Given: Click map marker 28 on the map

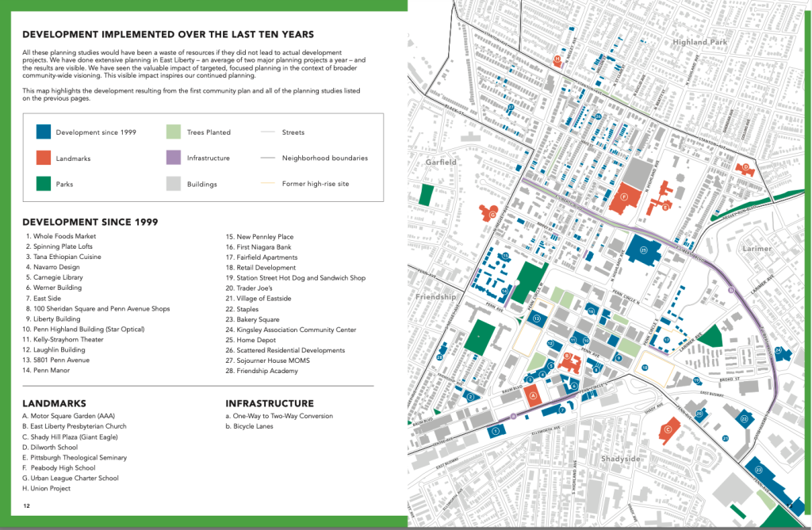Looking at the screenshot, I should click(x=439, y=357).
